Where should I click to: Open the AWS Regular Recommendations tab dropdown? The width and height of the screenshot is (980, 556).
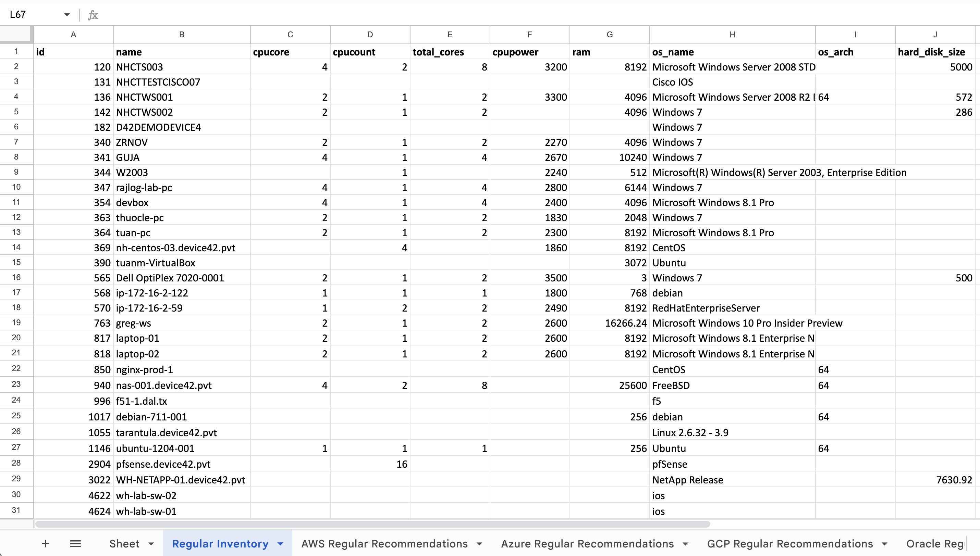[479, 543]
